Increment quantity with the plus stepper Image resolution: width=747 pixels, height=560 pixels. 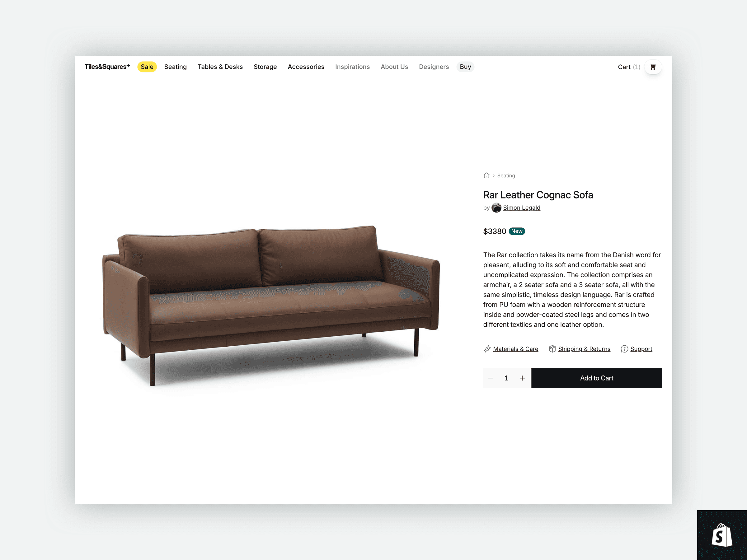(522, 377)
